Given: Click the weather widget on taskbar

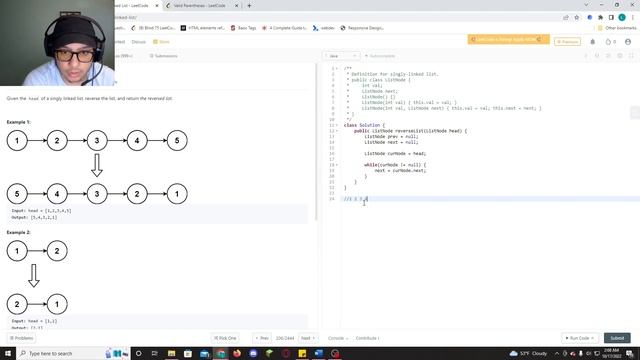Looking at the screenshot, I should tap(529, 353).
